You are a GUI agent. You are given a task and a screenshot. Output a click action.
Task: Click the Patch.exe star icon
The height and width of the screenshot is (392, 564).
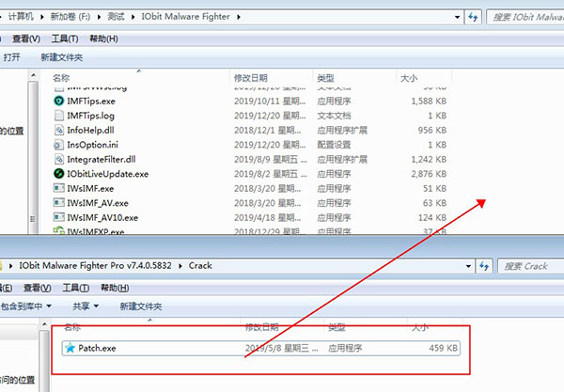[70, 348]
